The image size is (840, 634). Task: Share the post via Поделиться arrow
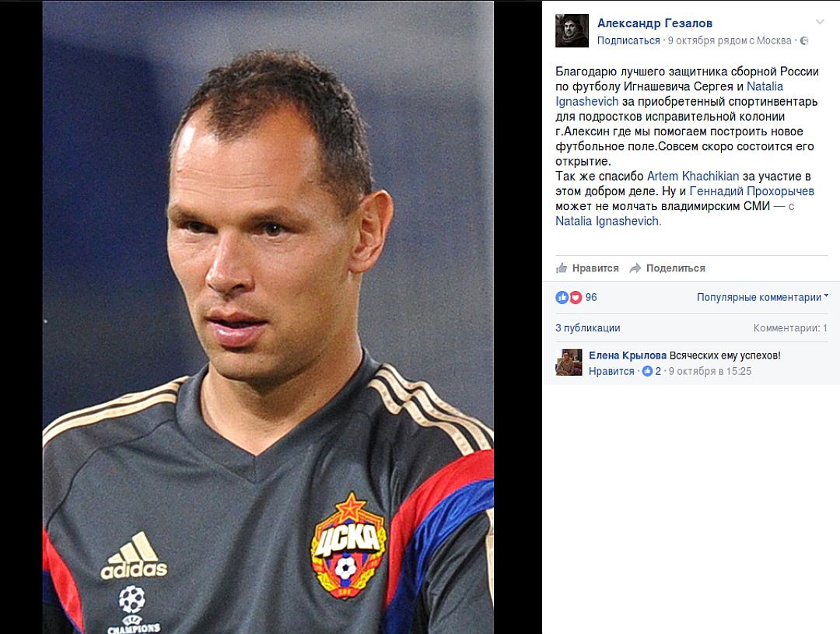coord(667,268)
